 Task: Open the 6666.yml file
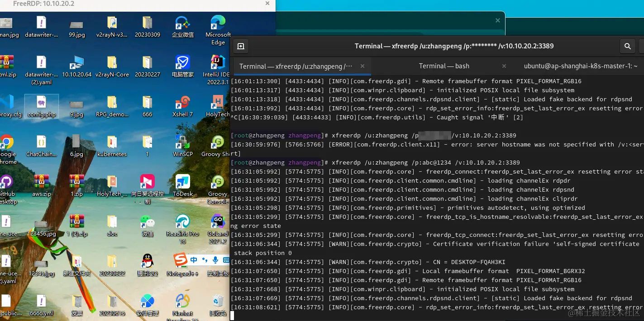click(41, 305)
